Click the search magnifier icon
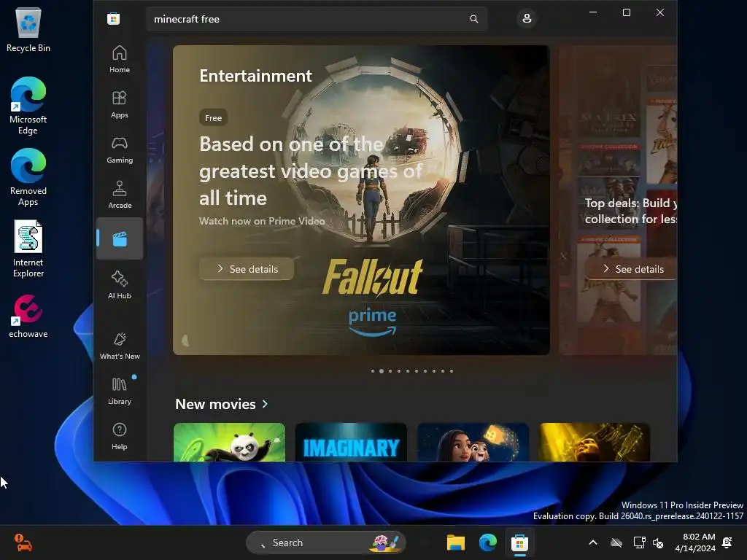747x560 pixels. [x=473, y=19]
